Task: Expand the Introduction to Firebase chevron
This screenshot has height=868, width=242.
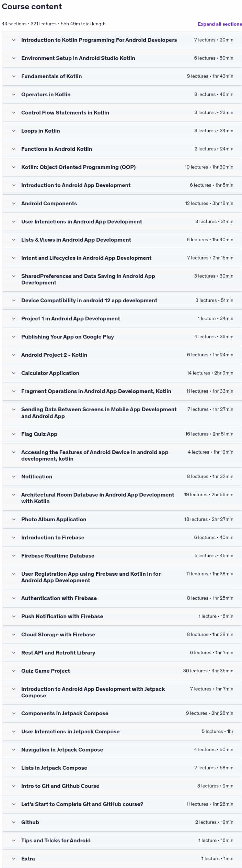Action: pos(14,538)
